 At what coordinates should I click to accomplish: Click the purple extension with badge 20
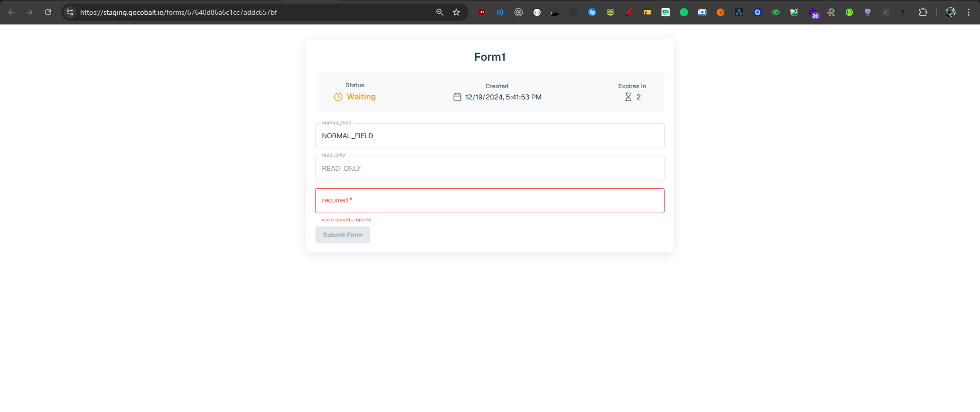click(x=813, y=13)
